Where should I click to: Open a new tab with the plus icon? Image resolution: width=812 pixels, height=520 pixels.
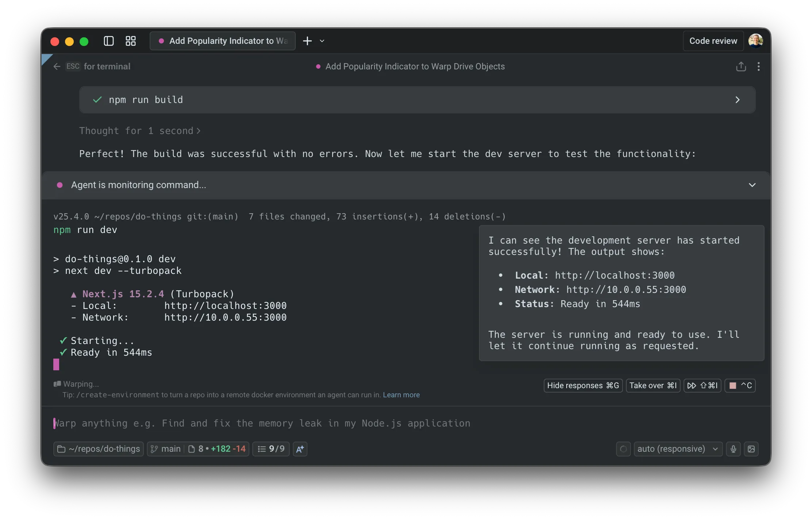click(x=307, y=41)
